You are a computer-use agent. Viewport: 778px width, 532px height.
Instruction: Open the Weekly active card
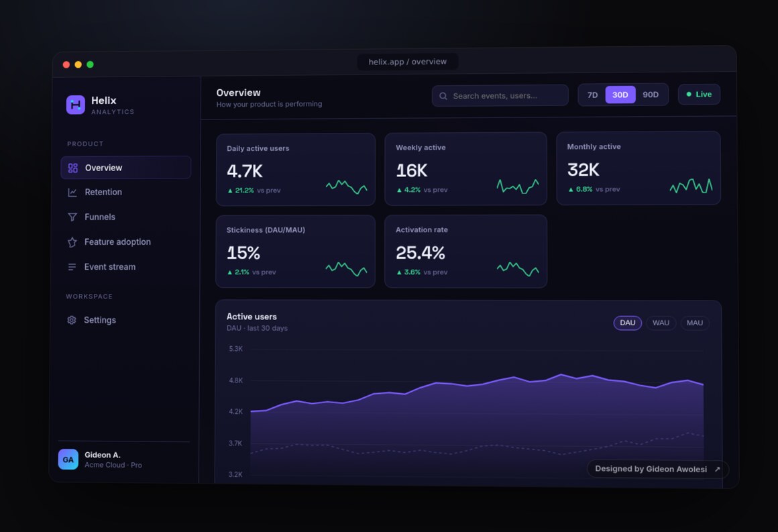(x=466, y=169)
